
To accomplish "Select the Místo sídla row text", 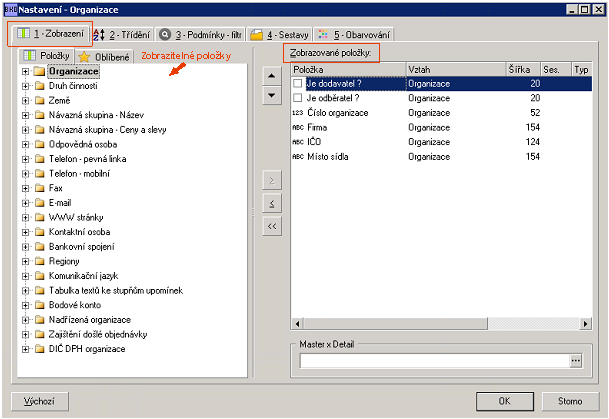I will coord(328,157).
